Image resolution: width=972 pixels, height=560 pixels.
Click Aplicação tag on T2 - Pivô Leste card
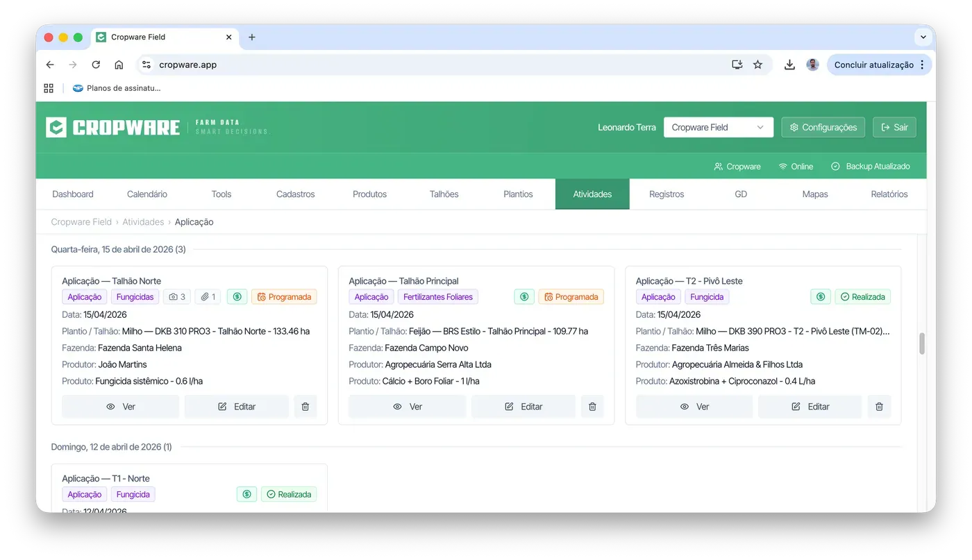[x=658, y=297]
